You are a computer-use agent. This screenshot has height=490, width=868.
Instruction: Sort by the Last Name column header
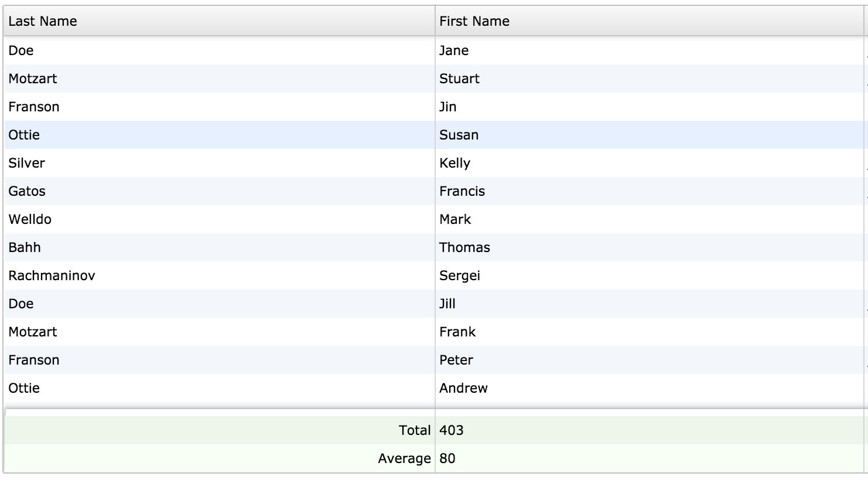tap(220, 21)
